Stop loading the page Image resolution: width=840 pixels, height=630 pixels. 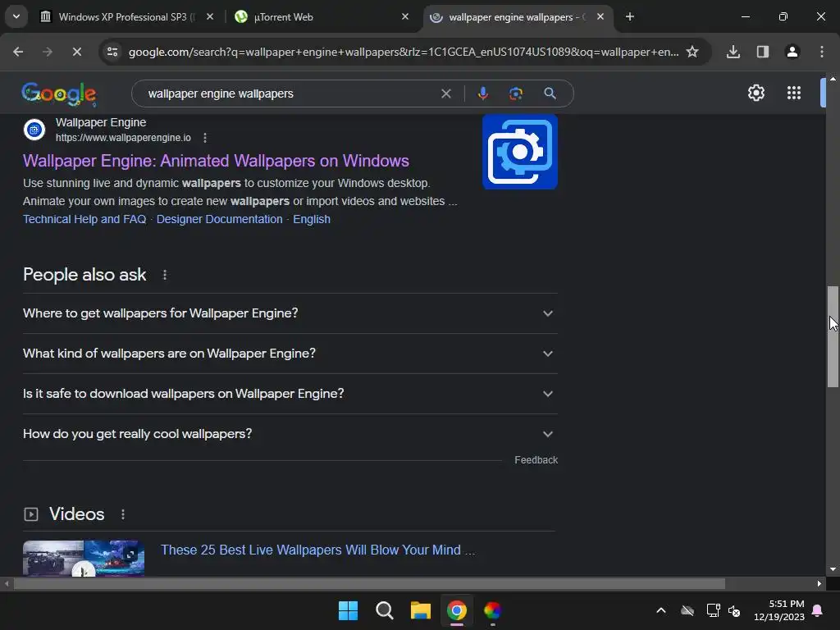[76, 52]
